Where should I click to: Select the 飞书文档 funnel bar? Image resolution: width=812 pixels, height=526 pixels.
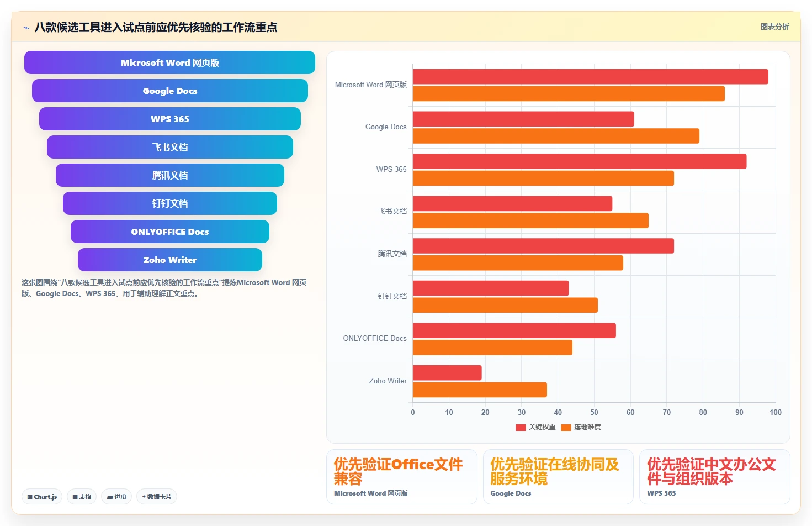pyautogui.click(x=169, y=147)
